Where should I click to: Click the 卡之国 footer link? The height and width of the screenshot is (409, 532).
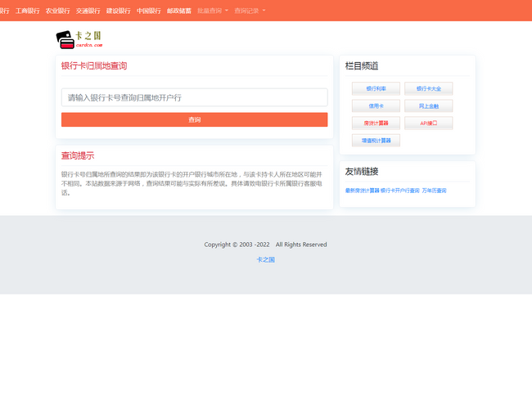[x=265, y=260]
